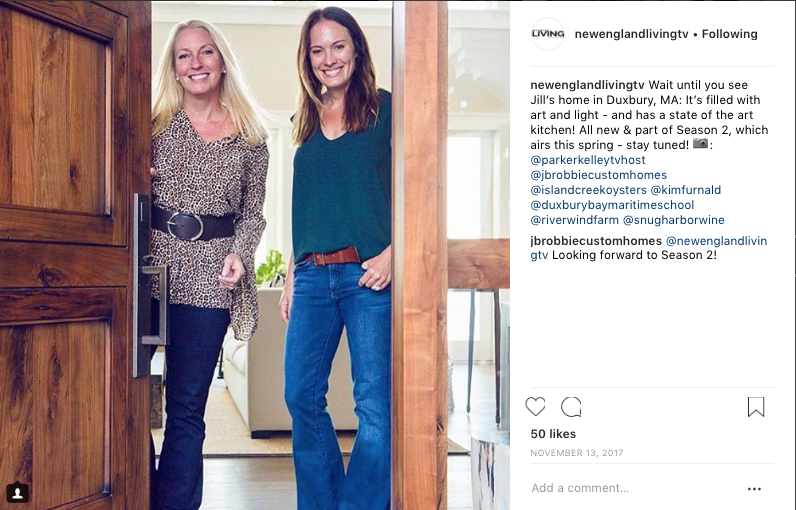Viewport: 796px width, 510px height.
Task: Visit the @duxburybaymaritimeschool link
Action: [x=612, y=205]
